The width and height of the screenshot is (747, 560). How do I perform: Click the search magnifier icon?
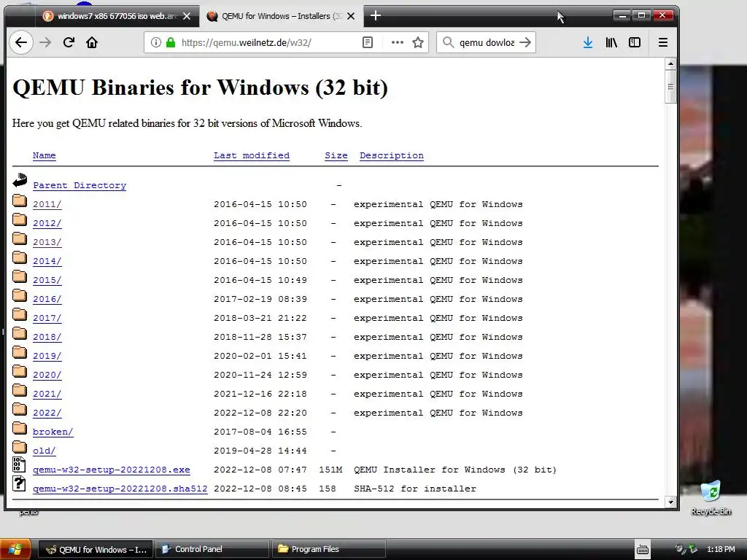click(448, 42)
